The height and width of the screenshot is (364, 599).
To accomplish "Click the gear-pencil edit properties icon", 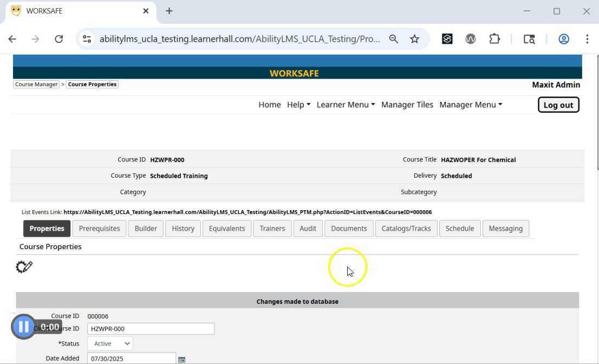I will 24,266.
